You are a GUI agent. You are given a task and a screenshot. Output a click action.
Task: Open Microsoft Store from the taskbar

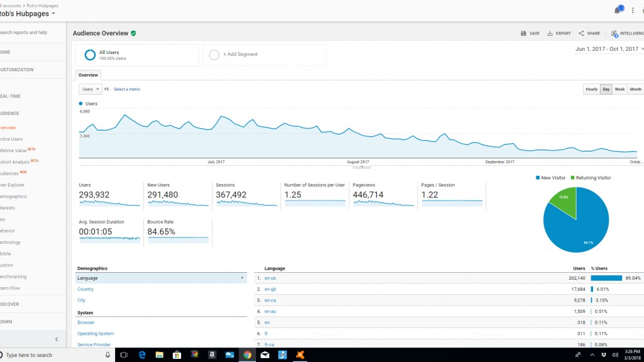coord(177,355)
